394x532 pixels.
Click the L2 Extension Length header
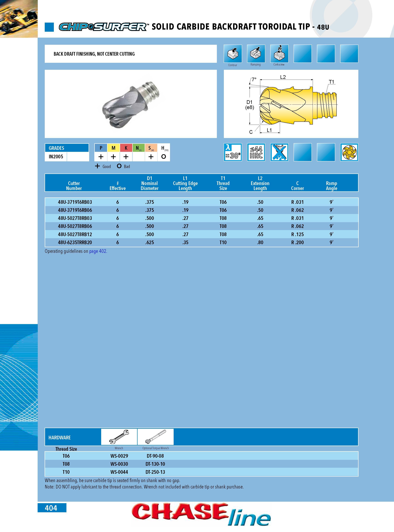(260, 183)
